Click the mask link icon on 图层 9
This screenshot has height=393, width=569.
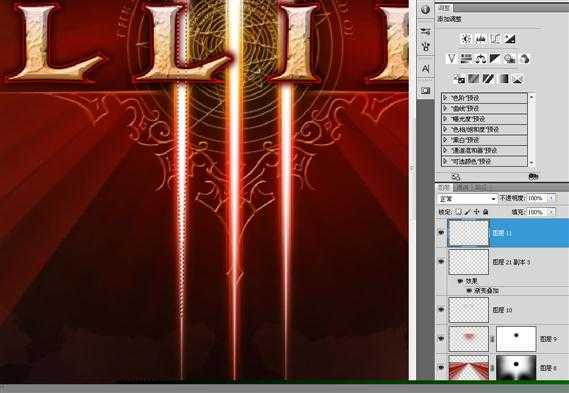click(x=492, y=339)
